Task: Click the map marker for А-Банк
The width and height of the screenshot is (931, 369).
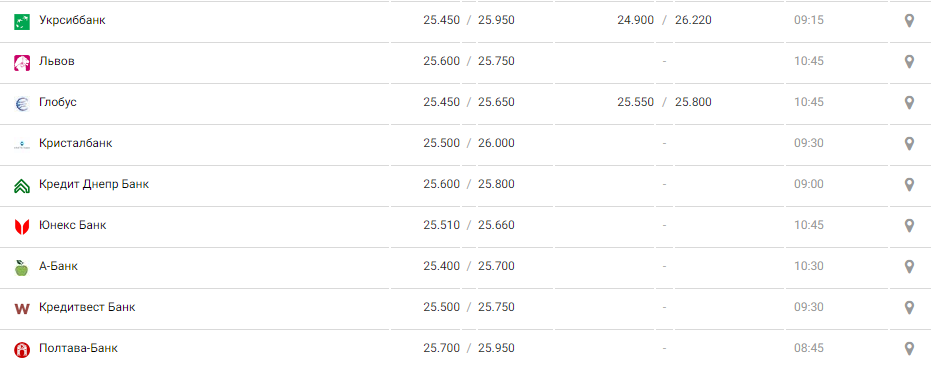Action: coord(908,267)
